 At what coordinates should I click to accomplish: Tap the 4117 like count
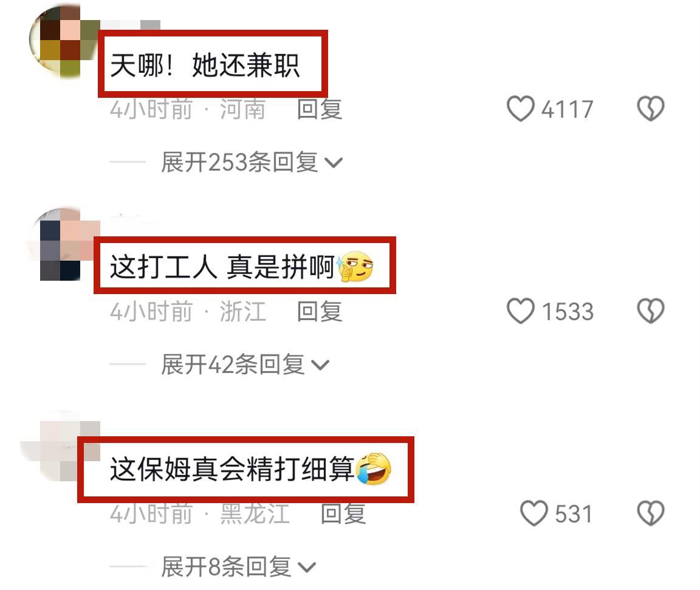pyautogui.click(x=568, y=109)
